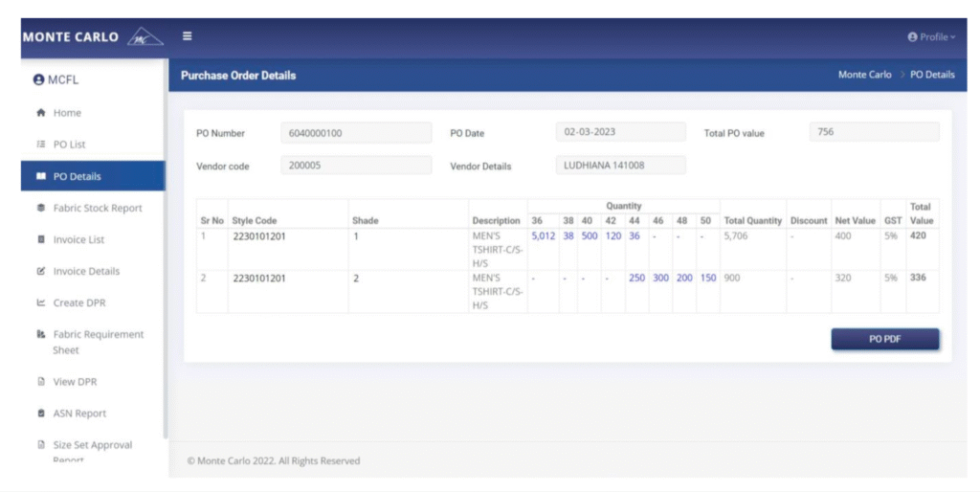980x492 pixels.
Task: Click the Invoice Details edit icon
Action: click(41, 271)
